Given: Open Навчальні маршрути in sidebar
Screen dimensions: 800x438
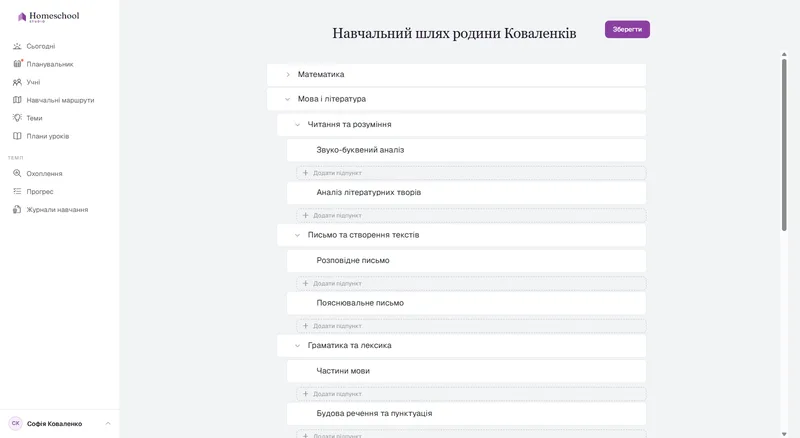Looking at the screenshot, I should (x=60, y=100).
